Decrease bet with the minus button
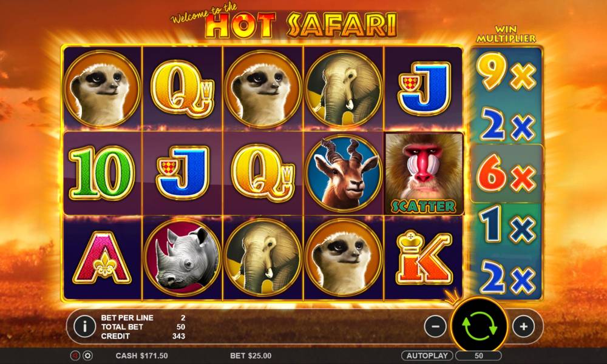Viewport: 607px width, 364px height. pyautogui.click(x=435, y=326)
